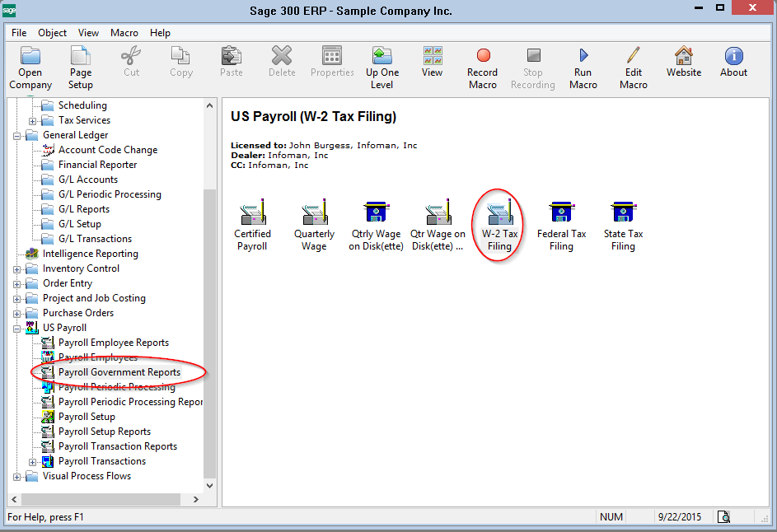Click tree vertical scrollbar down arrow
777x532 pixels.
pos(209,486)
